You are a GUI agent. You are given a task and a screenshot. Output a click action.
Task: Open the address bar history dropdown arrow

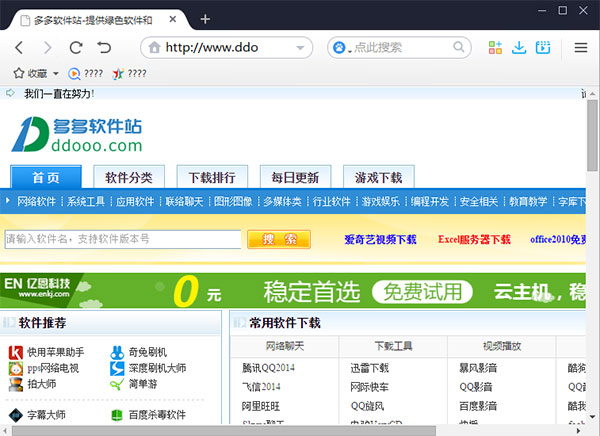[x=300, y=48]
